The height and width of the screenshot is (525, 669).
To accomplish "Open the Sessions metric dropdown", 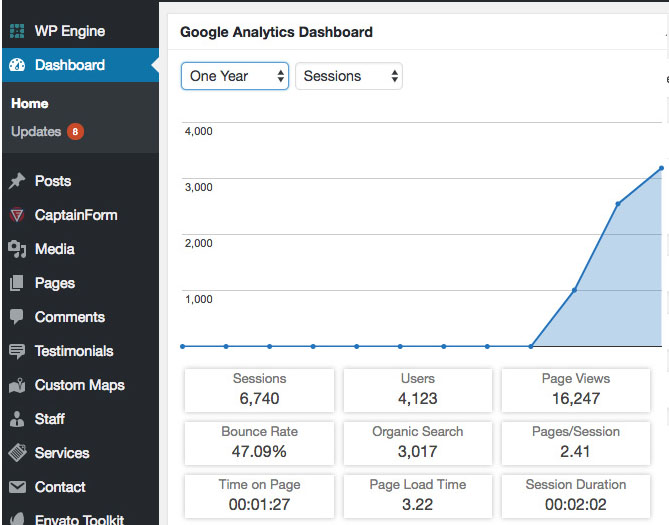I will point(349,76).
